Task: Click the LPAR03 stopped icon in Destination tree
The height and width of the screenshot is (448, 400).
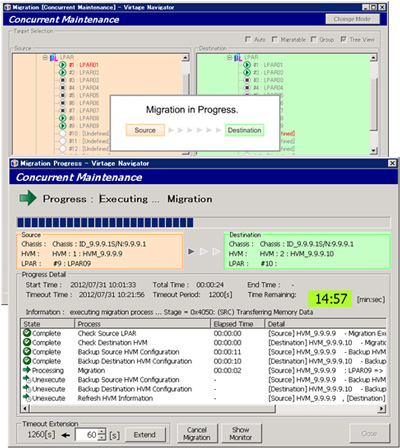Action: click(x=247, y=80)
